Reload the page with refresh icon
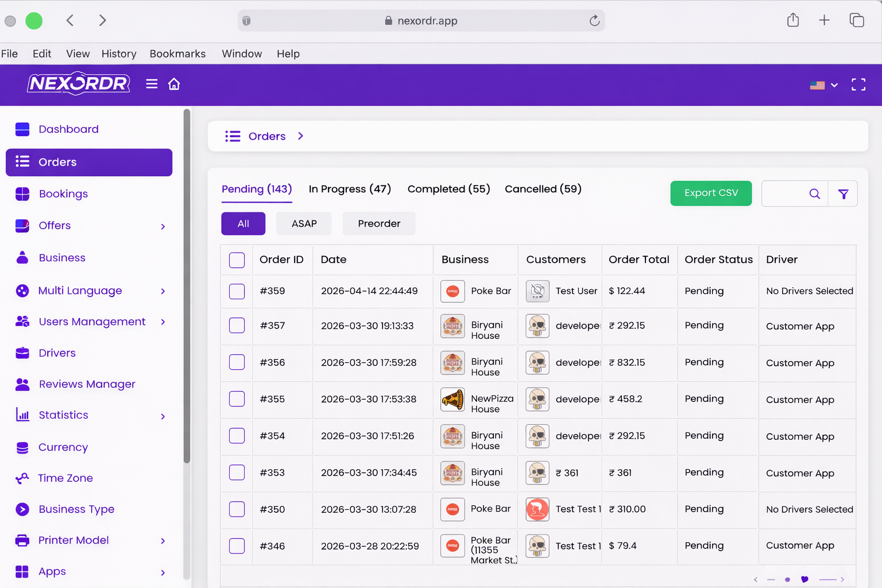The image size is (882, 588). [x=594, y=21]
